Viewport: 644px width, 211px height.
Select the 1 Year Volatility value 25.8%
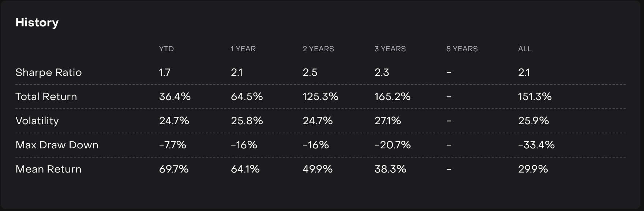coord(247,121)
